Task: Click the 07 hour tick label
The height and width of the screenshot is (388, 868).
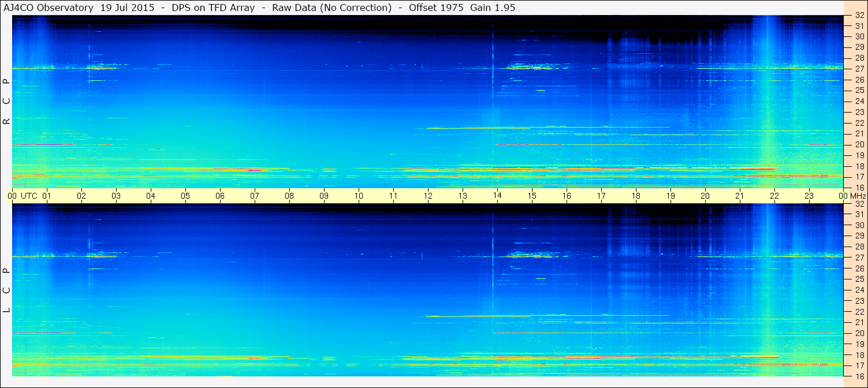Action: 255,196
